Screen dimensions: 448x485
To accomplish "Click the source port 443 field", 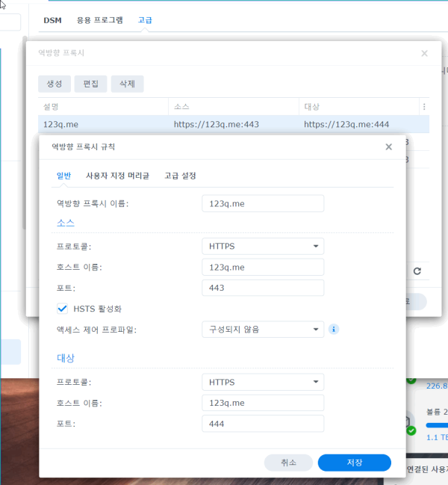I will [263, 288].
